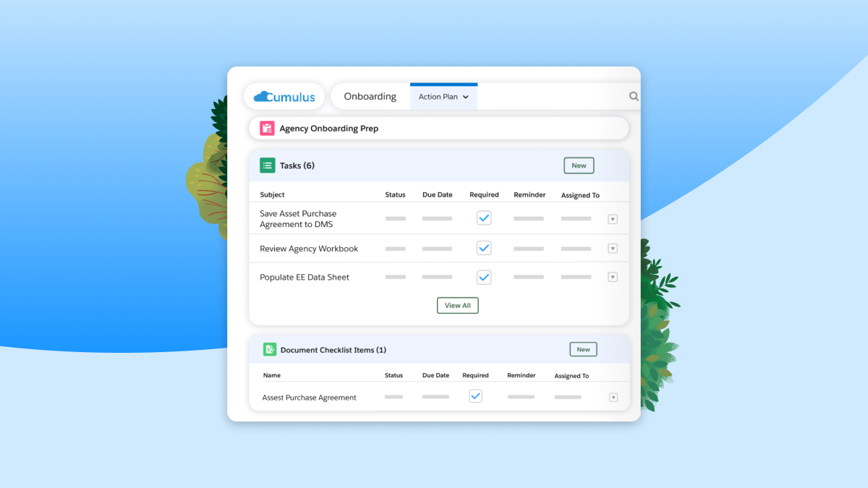Select the Tasks panel header icon badge

(x=267, y=165)
